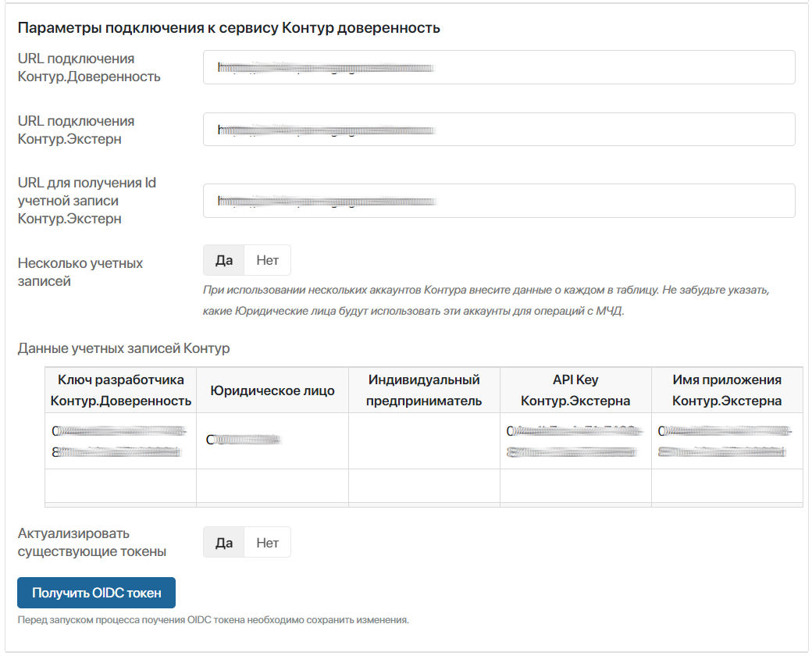The image size is (812, 656).
Task: Focus the URL подключения Контур.Экстерн field
Action: 498,129
